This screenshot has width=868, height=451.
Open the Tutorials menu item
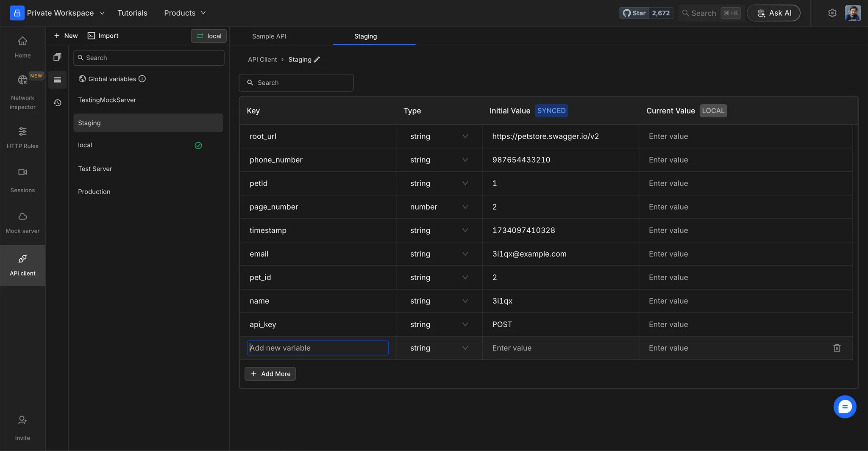[132, 13]
